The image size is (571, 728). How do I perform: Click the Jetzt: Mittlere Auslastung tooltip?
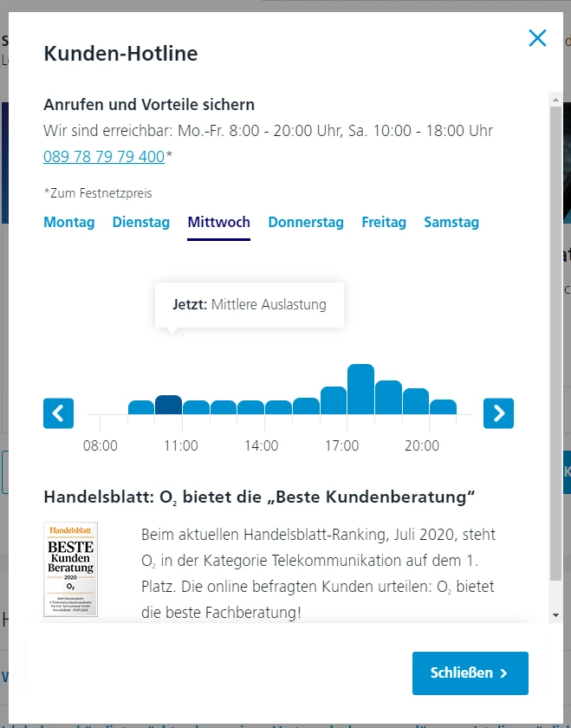coord(250,304)
